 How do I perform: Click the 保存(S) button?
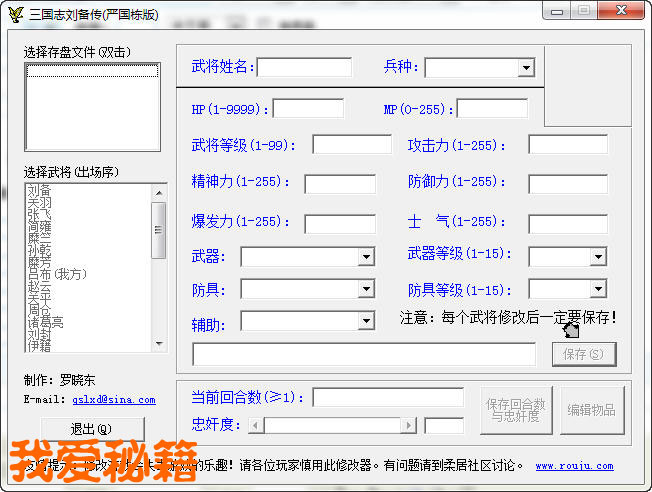[x=583, y=354]
